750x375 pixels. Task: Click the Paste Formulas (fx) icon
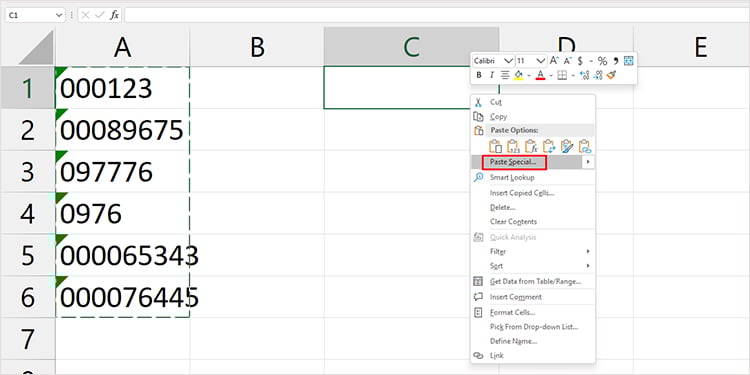pyautogui.click(x=531, y=146)
